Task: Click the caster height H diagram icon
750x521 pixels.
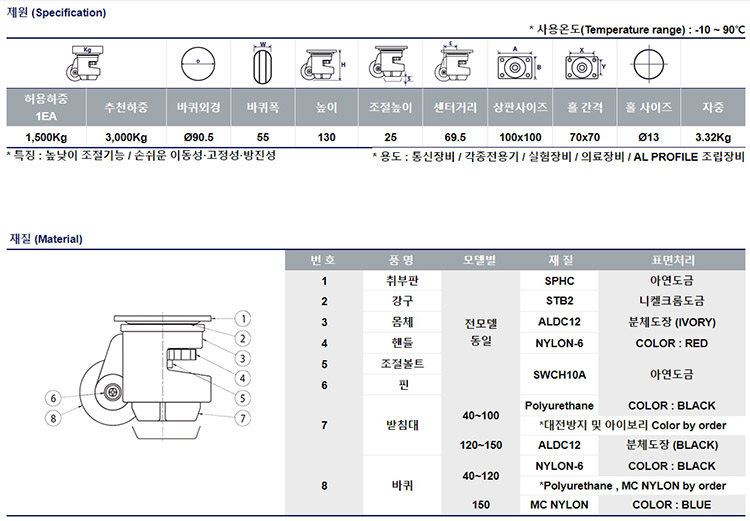Action: 323,65
